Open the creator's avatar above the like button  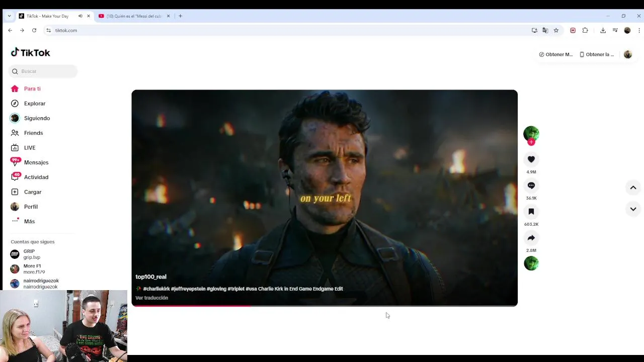tap(531, 133)
